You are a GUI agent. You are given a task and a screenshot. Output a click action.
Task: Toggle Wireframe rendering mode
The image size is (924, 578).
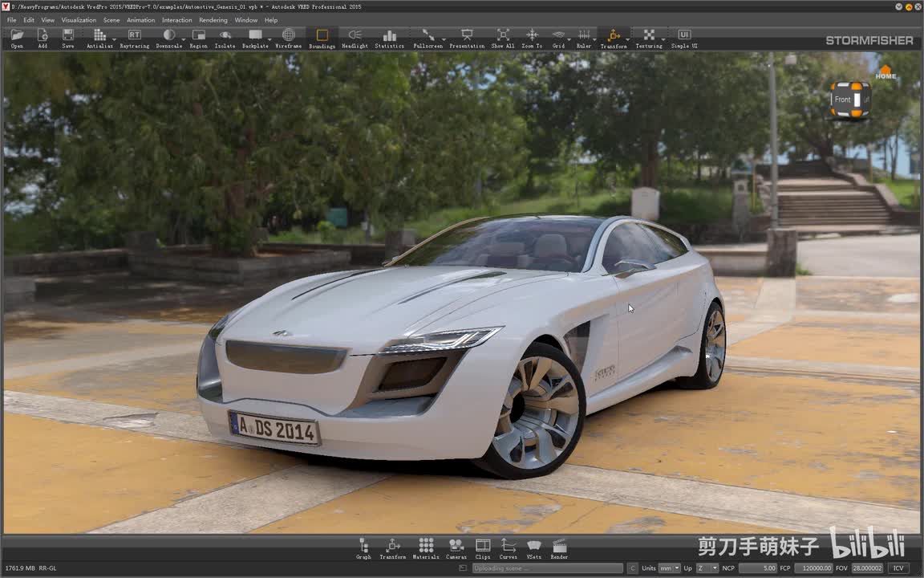[x=288, y=39]
